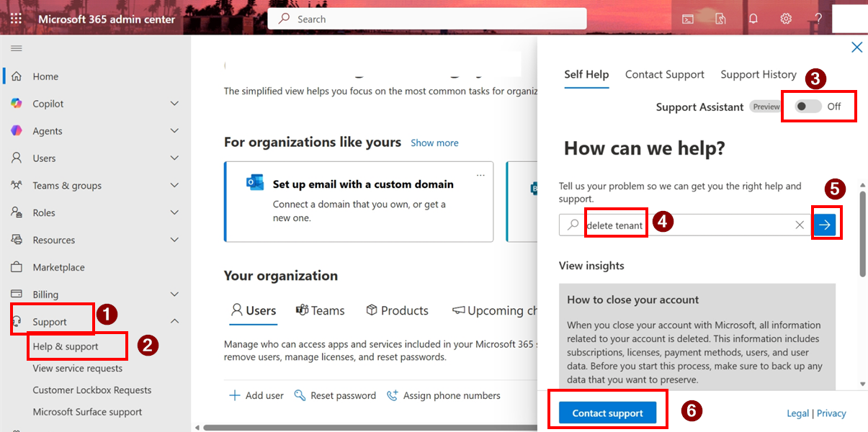The height and width of the screenshot is (432, 868).
Task: Click the Support headset icon
Action: (x=17, y=322)
